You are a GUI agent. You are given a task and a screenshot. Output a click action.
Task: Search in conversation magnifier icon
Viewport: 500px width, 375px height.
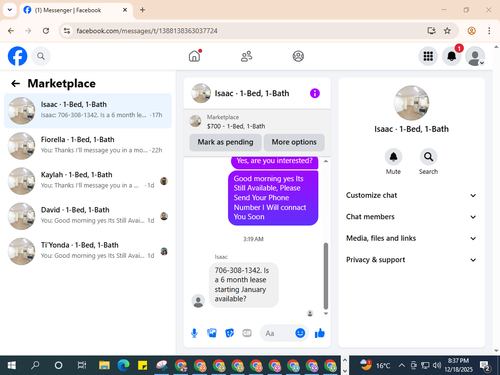point(428,157)
